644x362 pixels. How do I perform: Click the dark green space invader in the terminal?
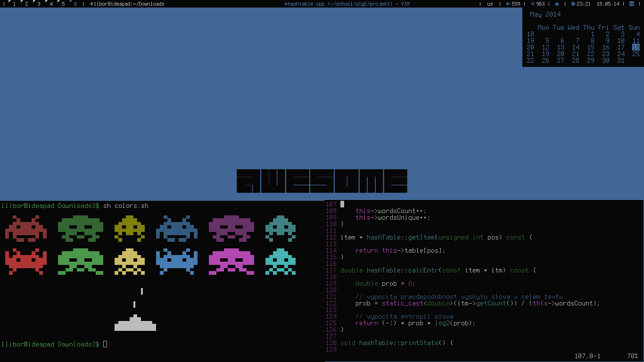point(81,229)
